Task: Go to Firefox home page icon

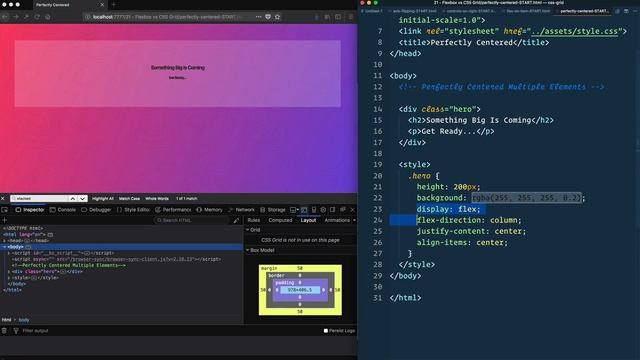Action: pos(48,17)
